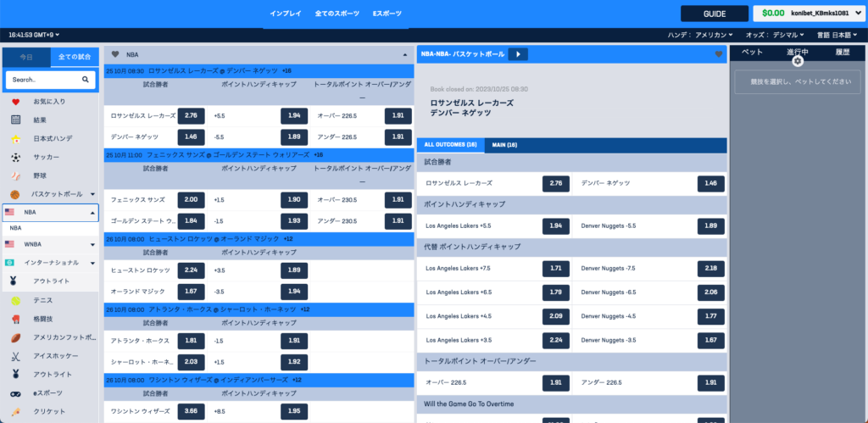Switch to the 進行中 tab
The height and width of the screenshot is (423, 868).
[x=797, y=52]
